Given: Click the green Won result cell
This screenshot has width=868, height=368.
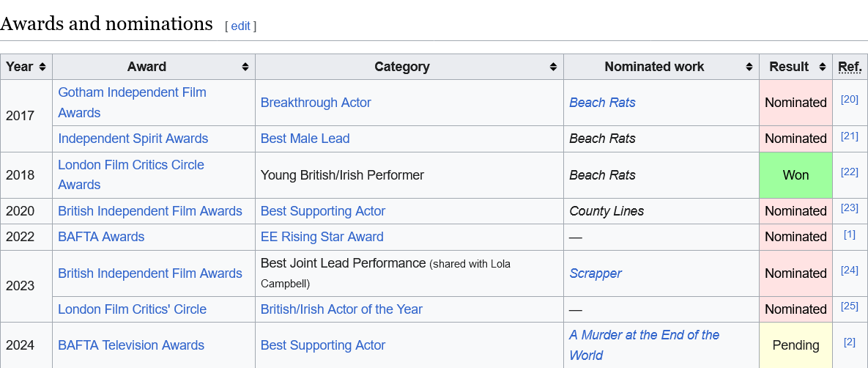Looking at the screenshot, I should [795, 175].
